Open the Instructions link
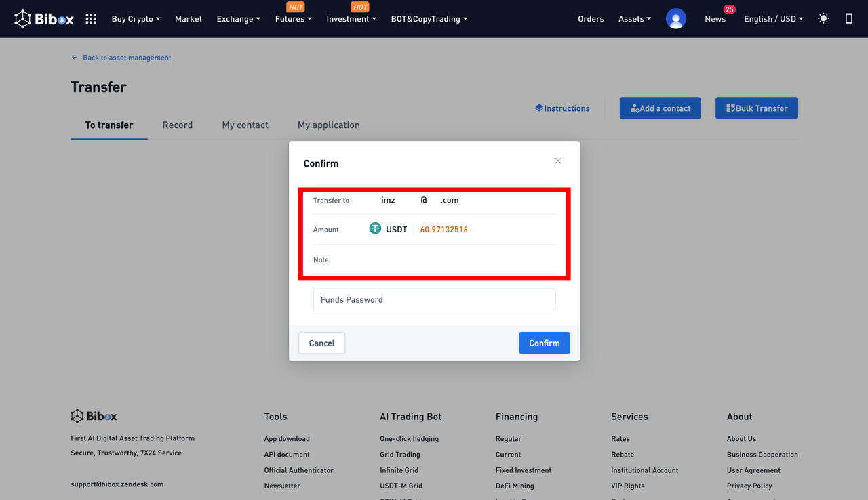 562,108
